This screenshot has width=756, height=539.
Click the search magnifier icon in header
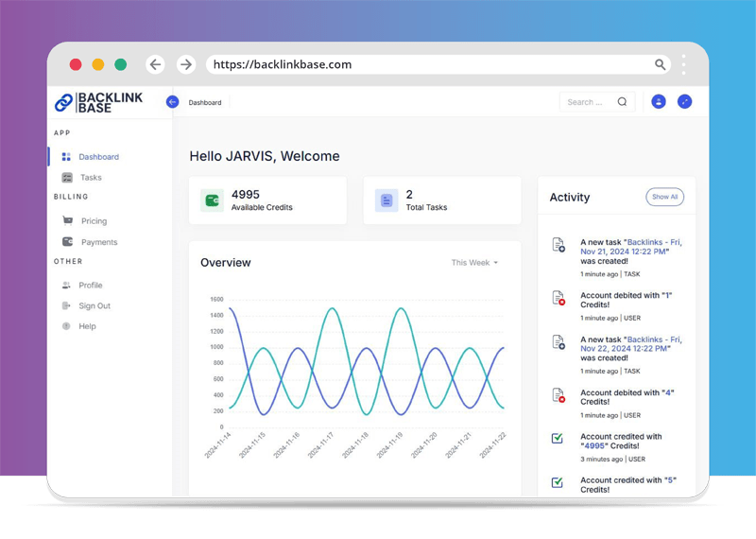pyautogui.click(x=622, y=102)
